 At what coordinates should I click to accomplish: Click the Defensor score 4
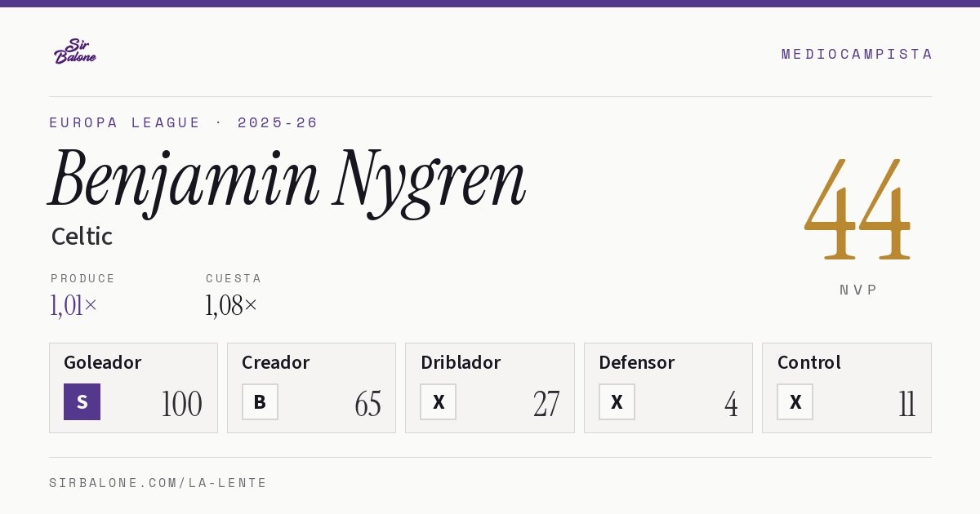pos(731,404)
